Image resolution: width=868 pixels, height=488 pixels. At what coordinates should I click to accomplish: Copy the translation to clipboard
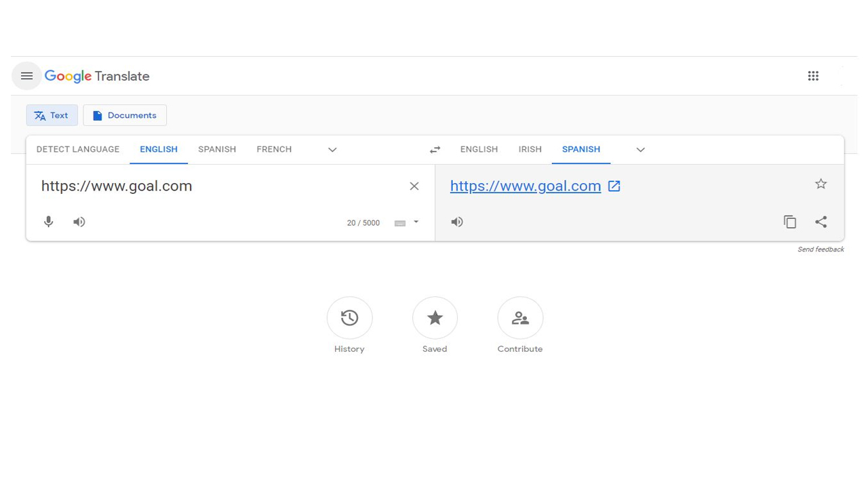click(x=789, y=222)
